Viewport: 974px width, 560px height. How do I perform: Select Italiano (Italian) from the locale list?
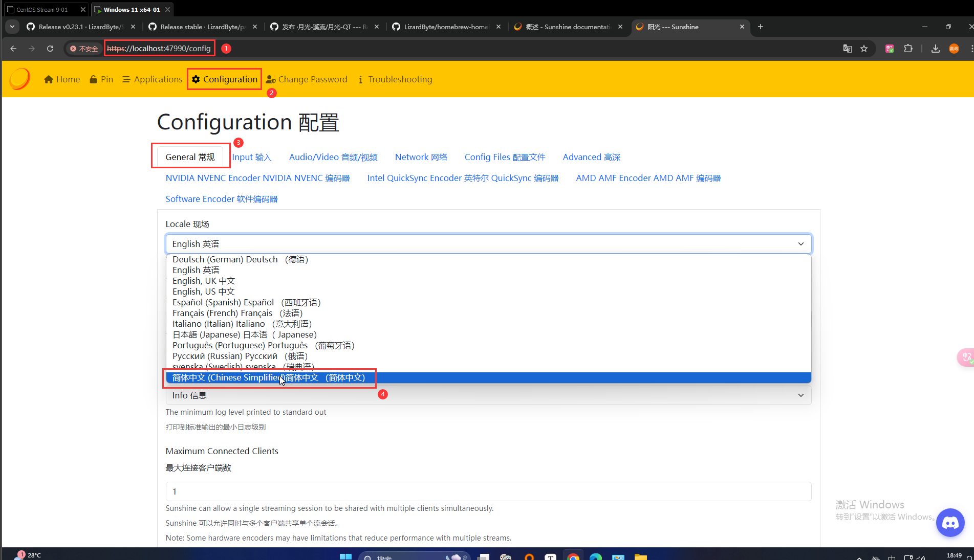[489, 324]
